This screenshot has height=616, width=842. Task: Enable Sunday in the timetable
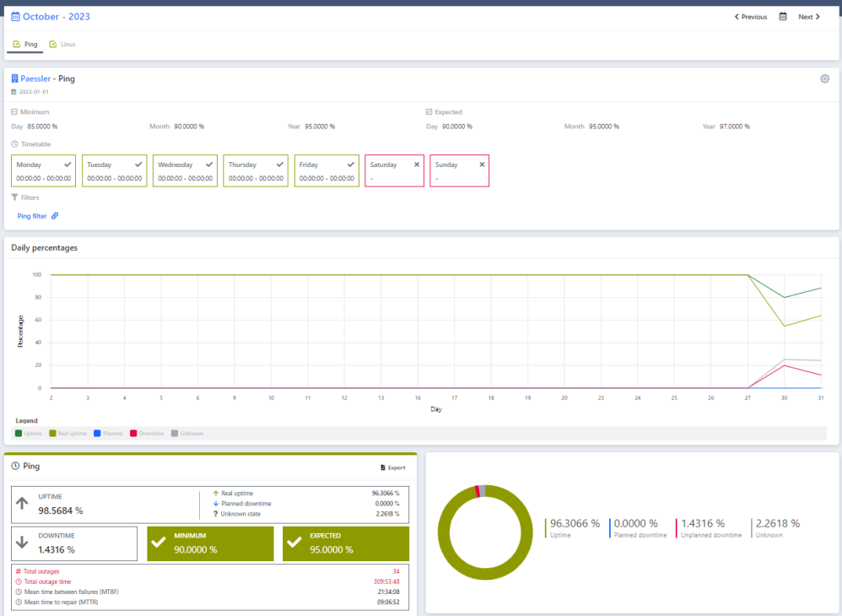click(460, 170)
